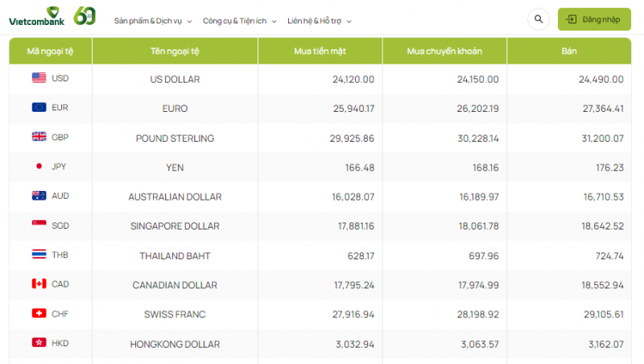Click CAD cash buy rate 17,795.24
The width and height of the screenshot is (644, 364).
pos(354,285)
